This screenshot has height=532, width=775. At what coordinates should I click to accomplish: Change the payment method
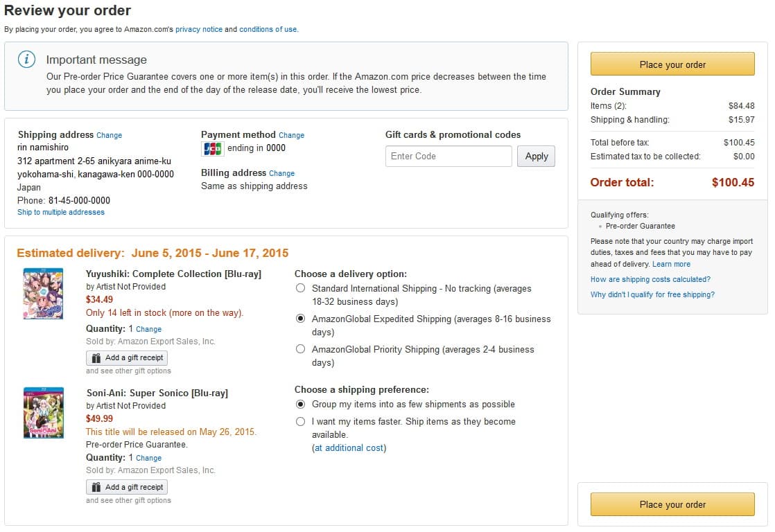pyautogui.click(x=292, y=135)
